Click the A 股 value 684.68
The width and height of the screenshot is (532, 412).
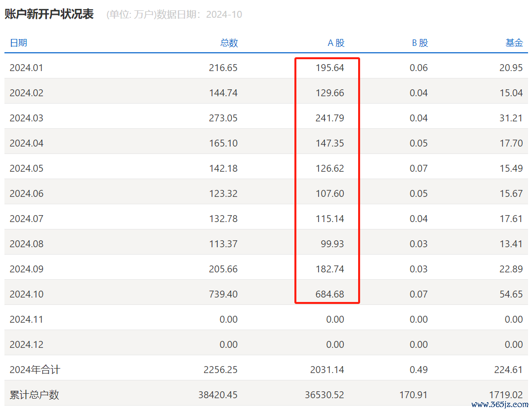[329, 294]
